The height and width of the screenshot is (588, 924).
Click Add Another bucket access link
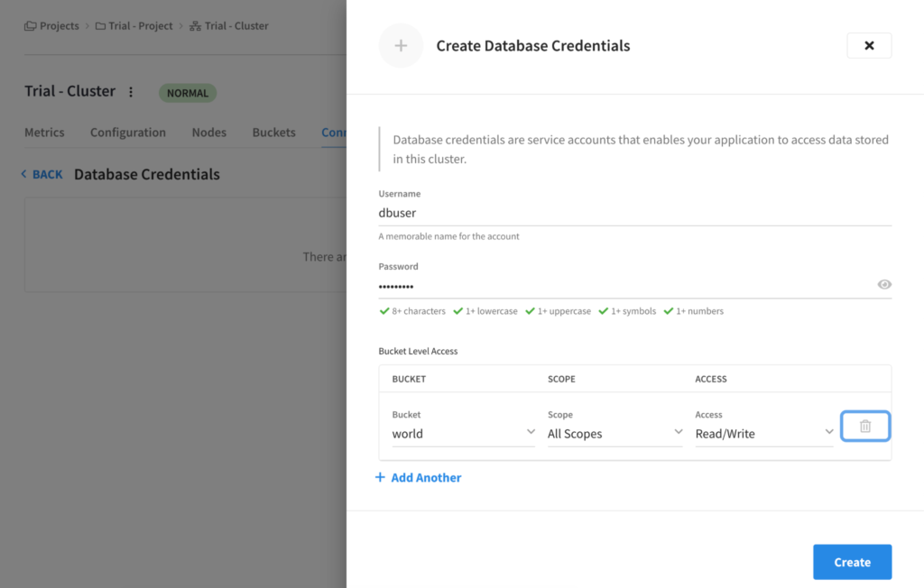click(x=419, y=478)
